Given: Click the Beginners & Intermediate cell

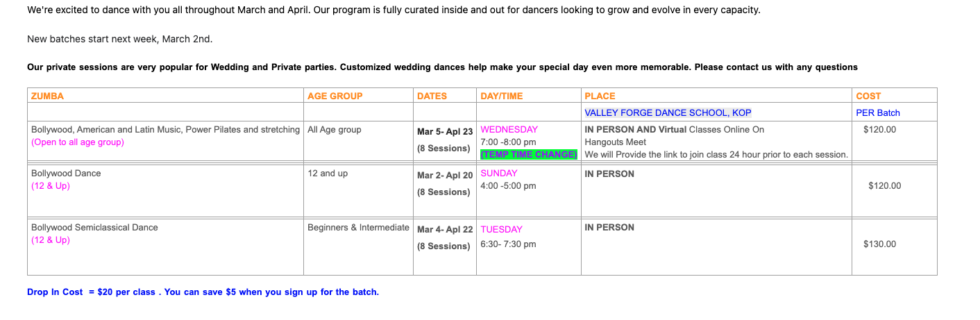Looking at the screenshot, I should [358, 228].
